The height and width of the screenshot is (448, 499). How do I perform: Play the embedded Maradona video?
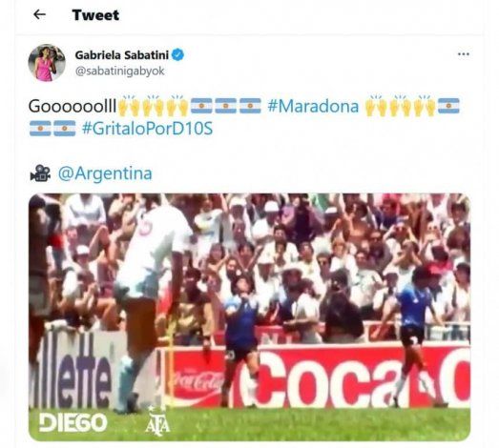pos(250,317)
